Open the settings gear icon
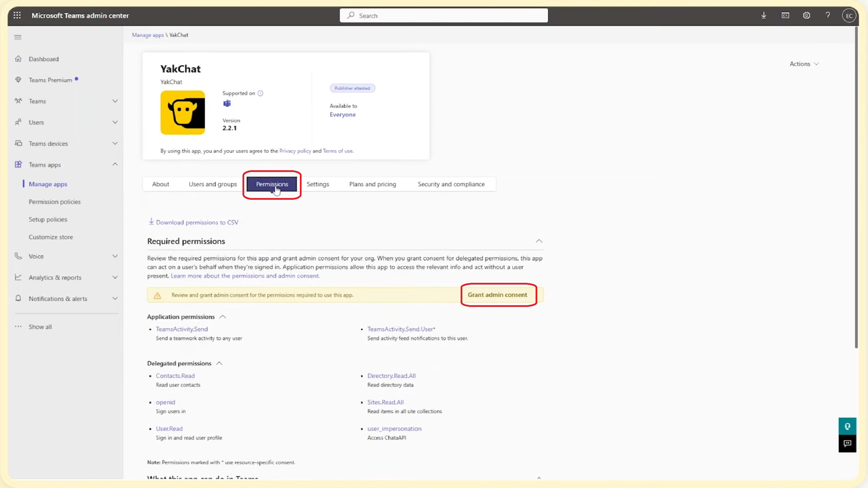This screenshot has height=488, width=868. (x=806, y=15)
